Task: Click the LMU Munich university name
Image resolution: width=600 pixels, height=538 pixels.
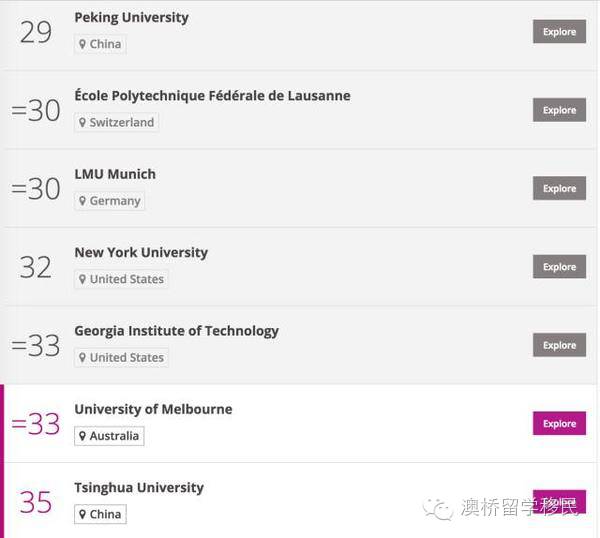Action: (x=115, y=174)
